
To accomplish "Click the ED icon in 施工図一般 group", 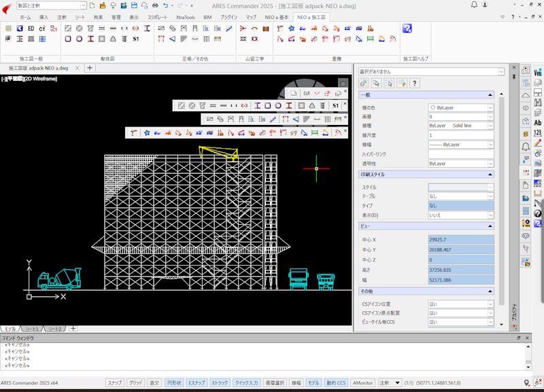I will (x=31, y=29).
